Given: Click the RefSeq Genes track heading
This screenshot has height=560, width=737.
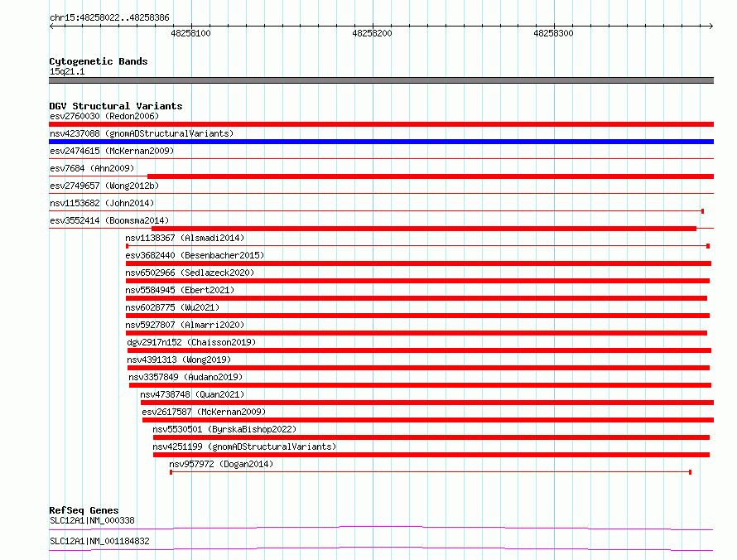Looking at the screenshot, I should coord(84,510).
